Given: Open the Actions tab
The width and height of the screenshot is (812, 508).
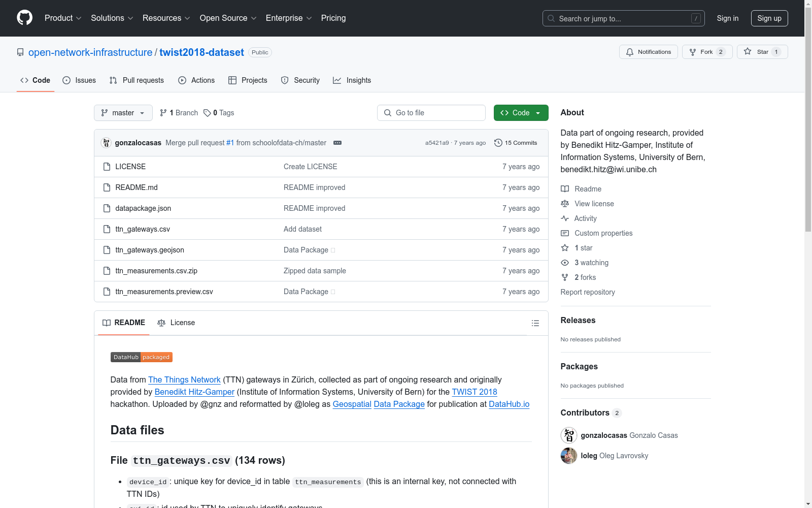Looking at the screenshot, I should point(196,80).
